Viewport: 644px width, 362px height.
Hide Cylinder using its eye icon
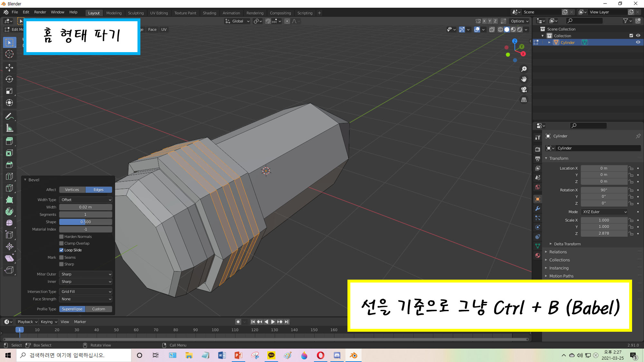[x=638, y=42]
